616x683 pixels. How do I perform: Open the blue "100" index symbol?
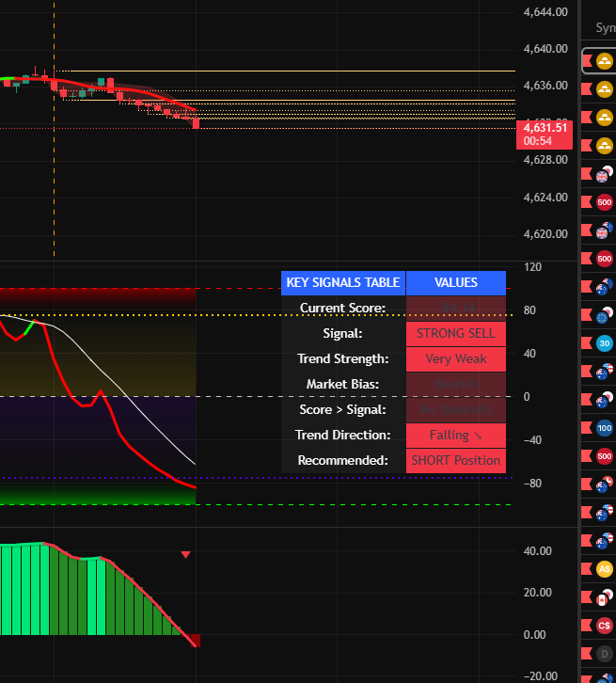[x=605, y=428]
